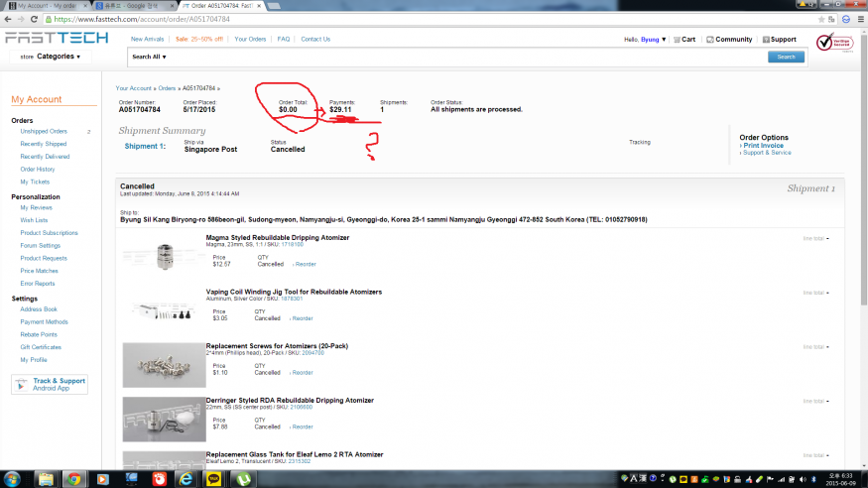The image size is (868, 488).
Task: Go back with the browser back arrow
Action: (x=8, y=19)
